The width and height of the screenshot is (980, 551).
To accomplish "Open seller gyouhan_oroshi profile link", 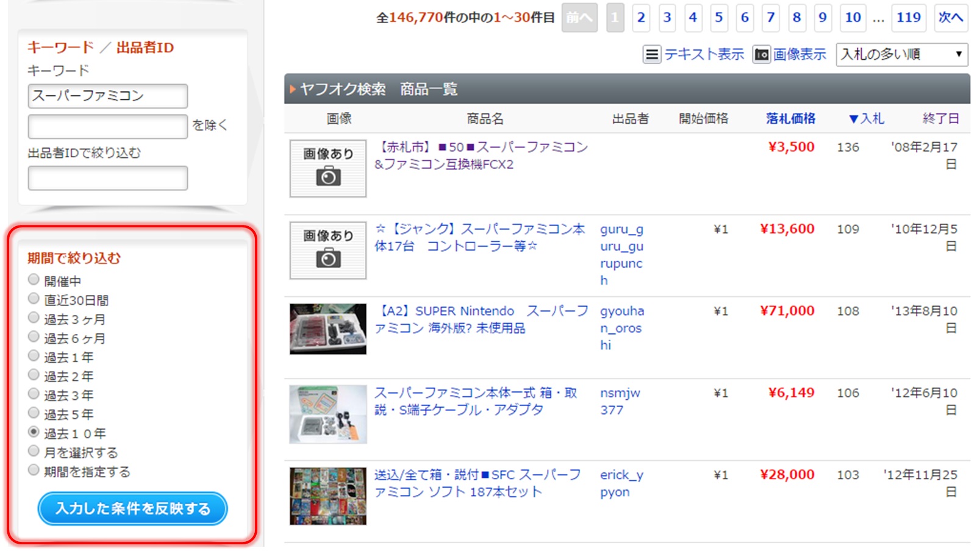I will pos(621,328).
